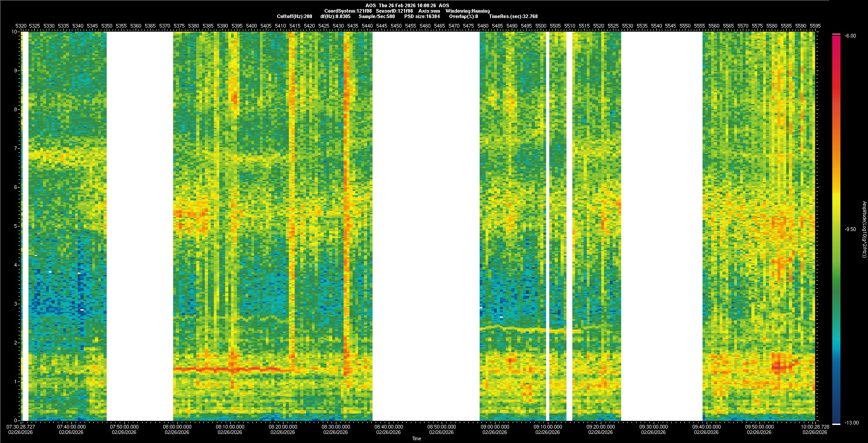
Task: Click the 'Time' x-axis title
Action: click(x=416, y=438)
